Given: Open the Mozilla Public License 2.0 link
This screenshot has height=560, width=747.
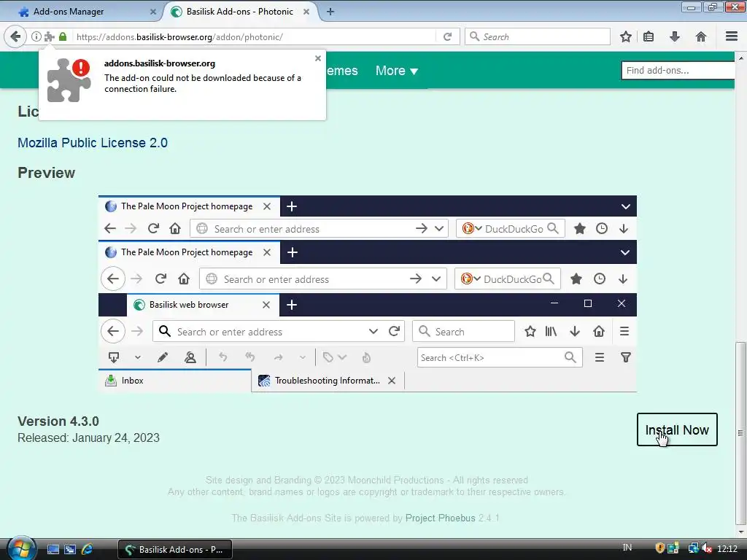Looking at the screenshot, I should tap(93, 143).
